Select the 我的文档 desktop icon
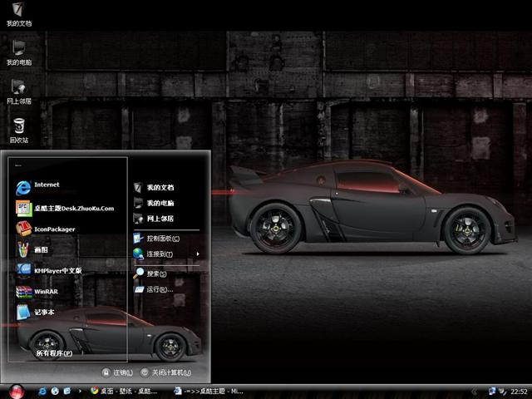 [x=18, y=13]
